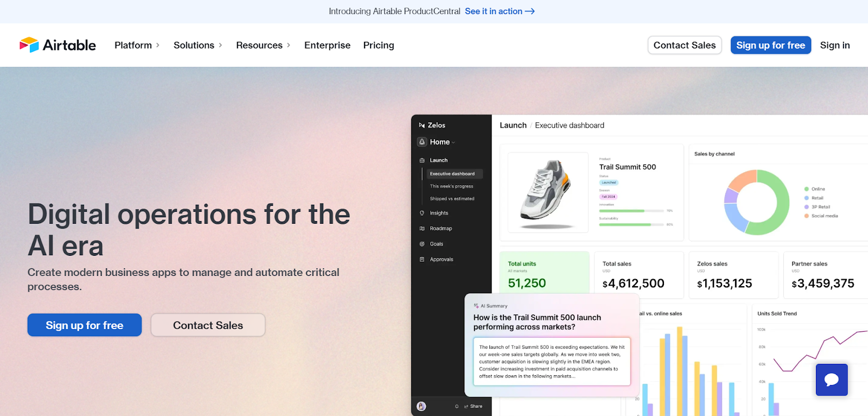Click the Retail legend label
868x416 pixels.
[x=818, y=198]
